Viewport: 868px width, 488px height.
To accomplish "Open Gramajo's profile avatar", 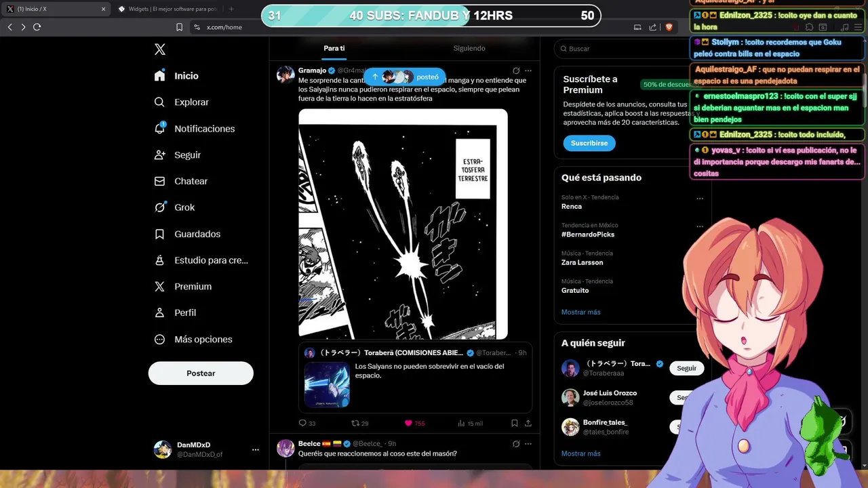I will point(285,75).
